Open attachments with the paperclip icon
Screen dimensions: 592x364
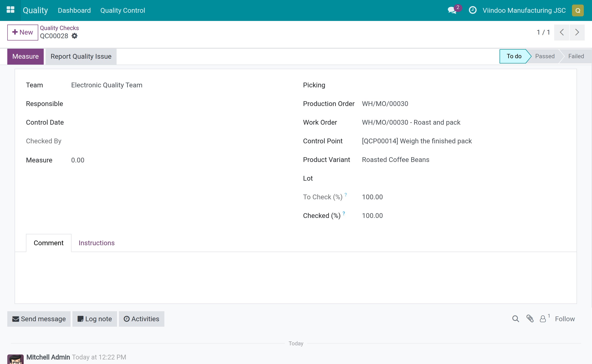[x=530, y=319]
